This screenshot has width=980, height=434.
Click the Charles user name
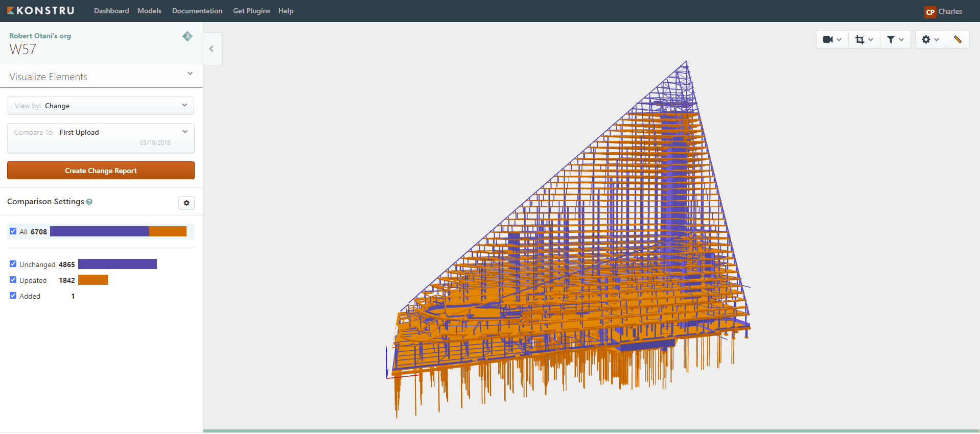click(950, 11)
